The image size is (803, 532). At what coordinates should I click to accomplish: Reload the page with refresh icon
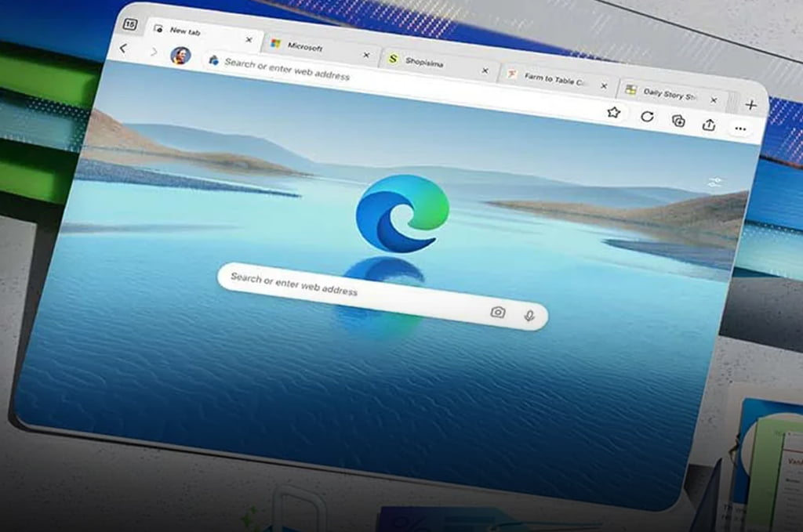pyautogui.click(x=647, y=117)
